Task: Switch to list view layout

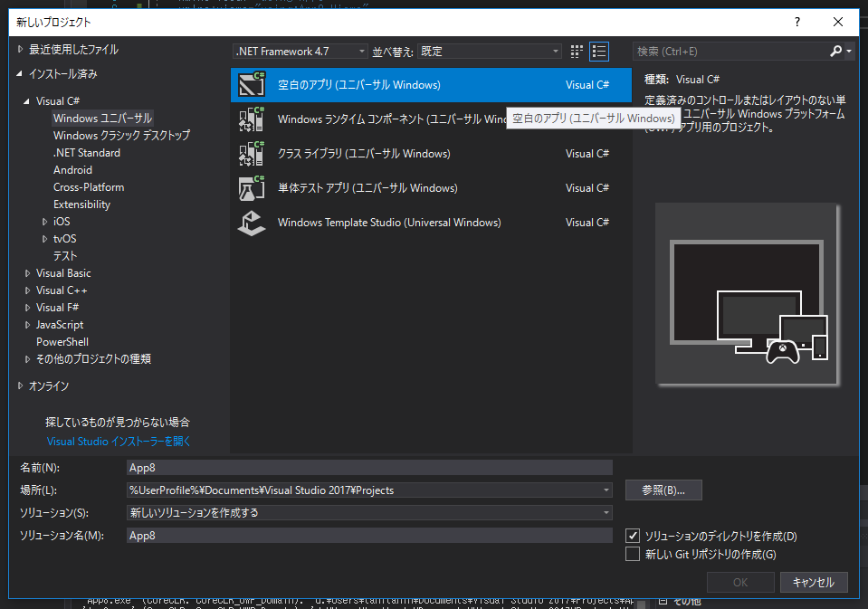Action: [599, 52]
